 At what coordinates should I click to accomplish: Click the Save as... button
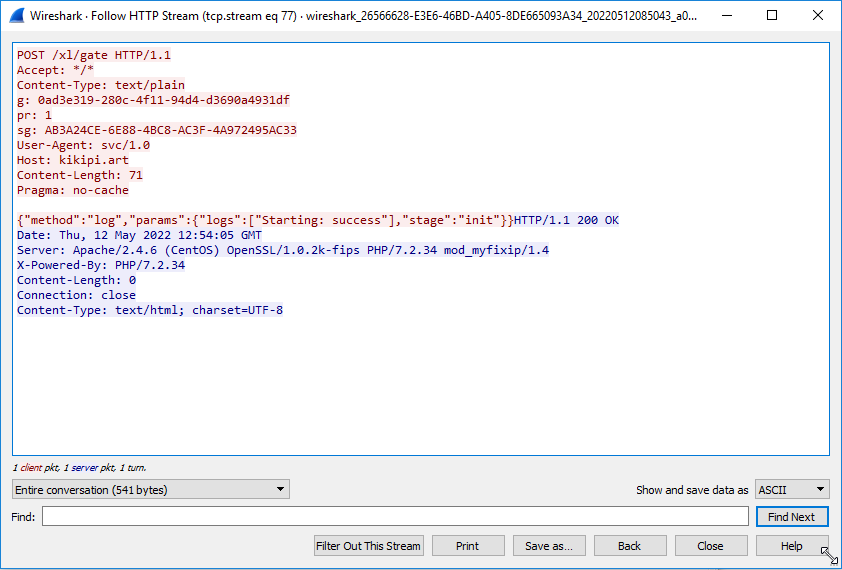click(549, 545)
